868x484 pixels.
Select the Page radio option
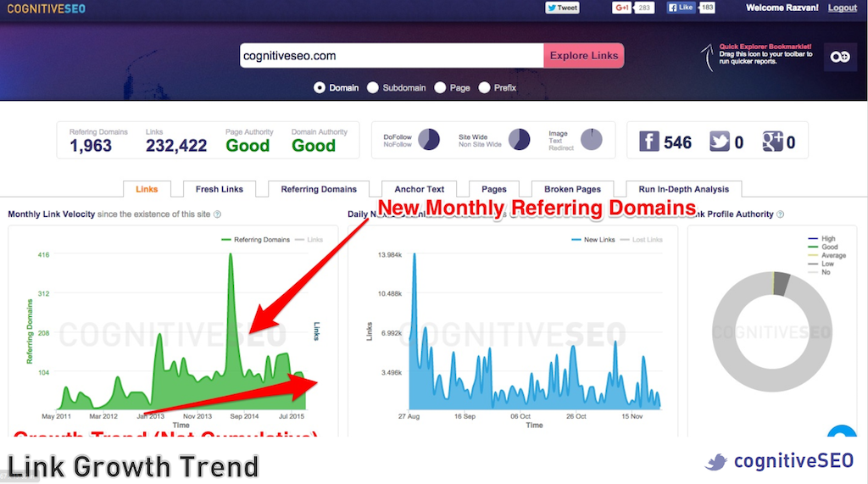pyautogui.click(x=440, y=87)
